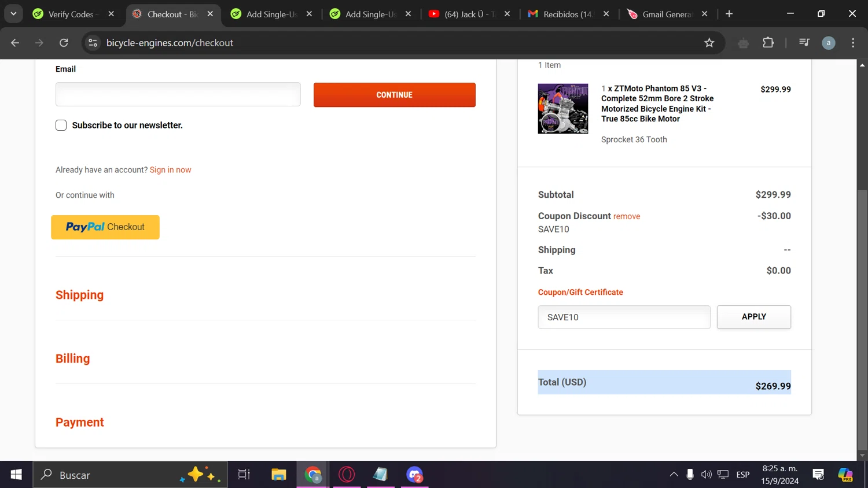Image resolution: width=868 pixels, height=488 pixels.
Task: Click the Windows Buscar search box
Action: [130, 475]
